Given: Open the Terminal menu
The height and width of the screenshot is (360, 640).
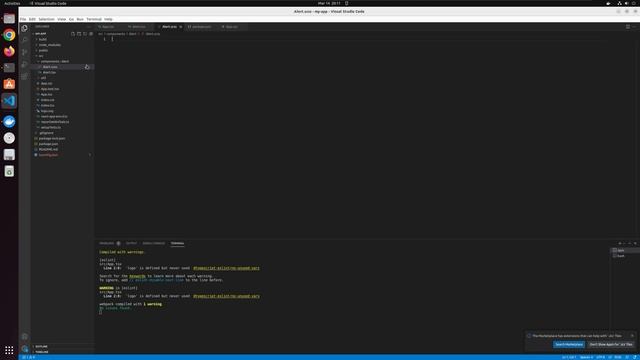Looking at the screenshot, I should click(94, 19).
